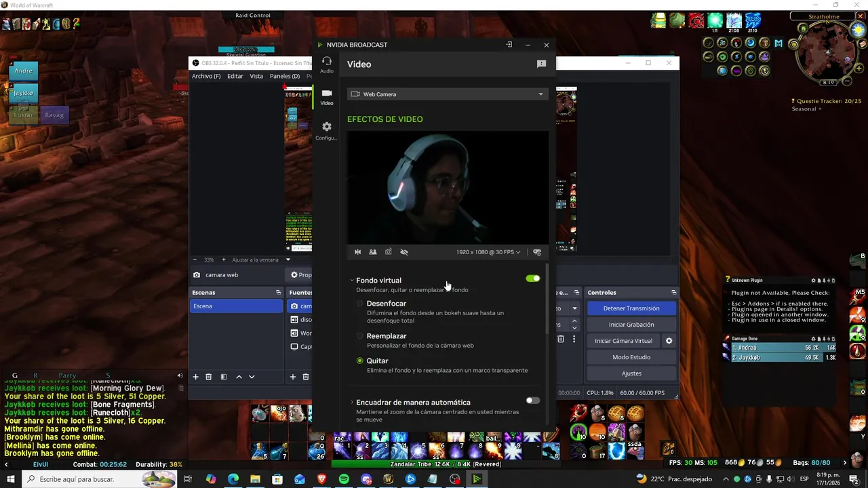The image size is (868, 488).
Task: Enable Encuadrar de manera automática toggle
Action: click(x=533, y=401)
